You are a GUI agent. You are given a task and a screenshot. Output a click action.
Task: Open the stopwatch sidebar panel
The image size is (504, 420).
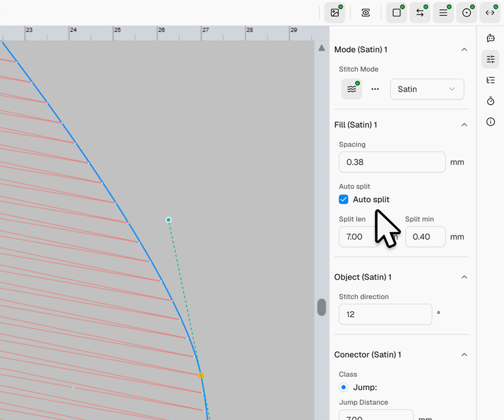tap(491, 101)
